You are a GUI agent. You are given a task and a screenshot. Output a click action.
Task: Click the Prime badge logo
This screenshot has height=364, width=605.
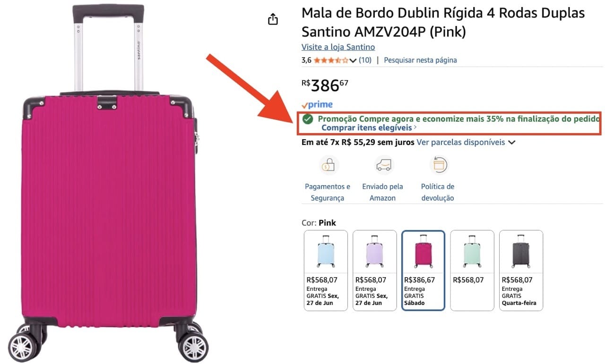click(x=317, y=105)
